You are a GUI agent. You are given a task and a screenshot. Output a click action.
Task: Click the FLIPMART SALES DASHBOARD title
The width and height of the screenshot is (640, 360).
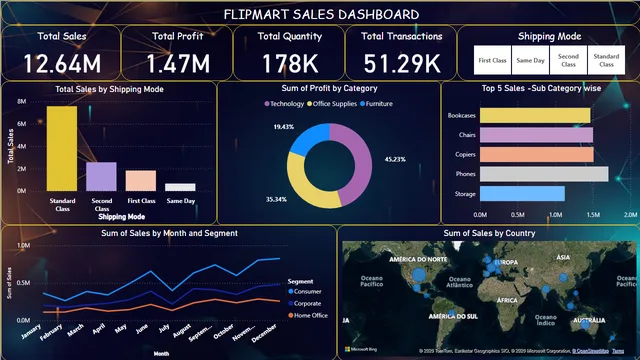321,15
